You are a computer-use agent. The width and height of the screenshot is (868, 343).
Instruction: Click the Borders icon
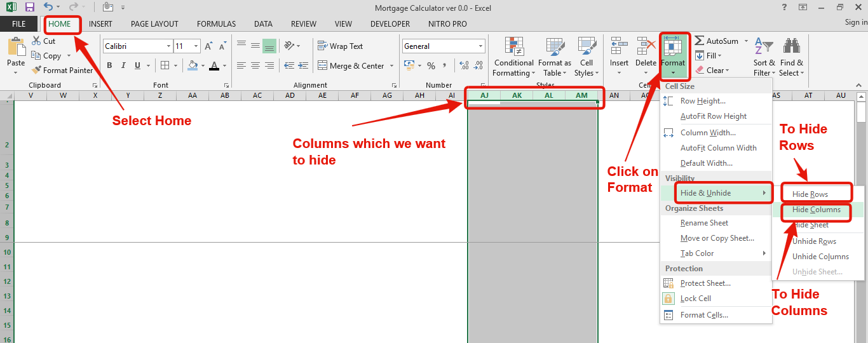165,65
